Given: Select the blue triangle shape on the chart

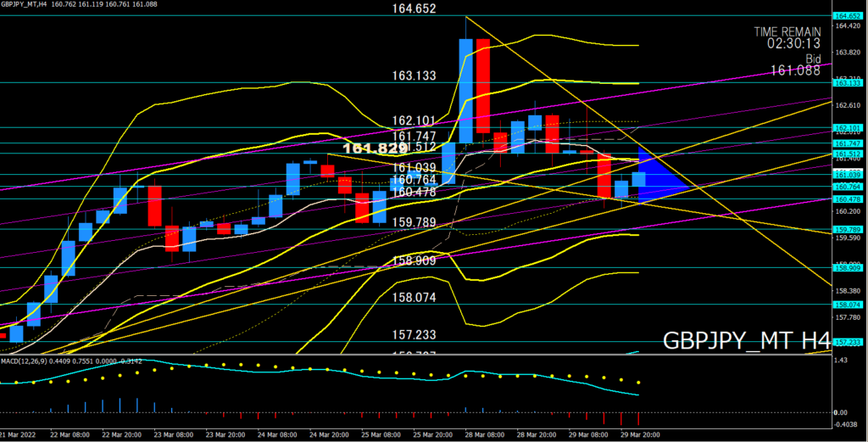Looking at the screenshot, I should pos(657,177).
